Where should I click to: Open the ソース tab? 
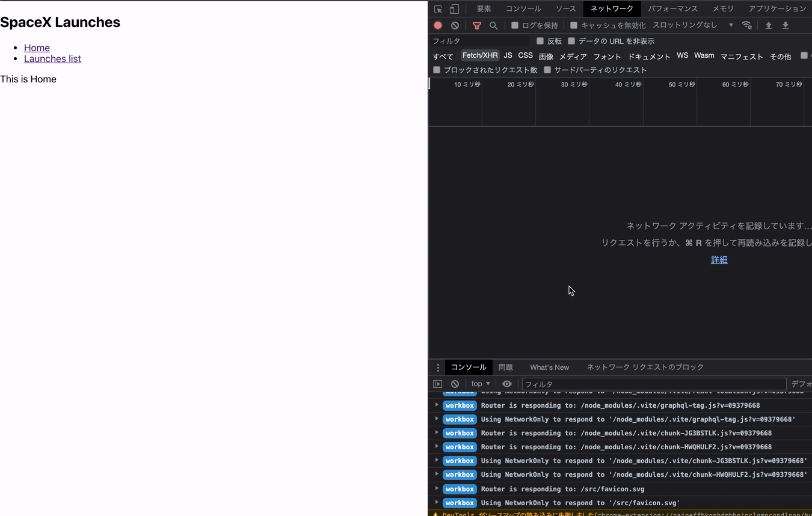coord(565,9)
